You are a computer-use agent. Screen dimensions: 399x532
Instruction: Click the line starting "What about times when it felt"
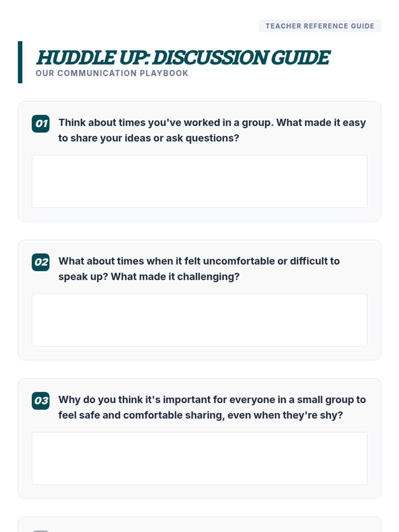[x=199, y=261]
